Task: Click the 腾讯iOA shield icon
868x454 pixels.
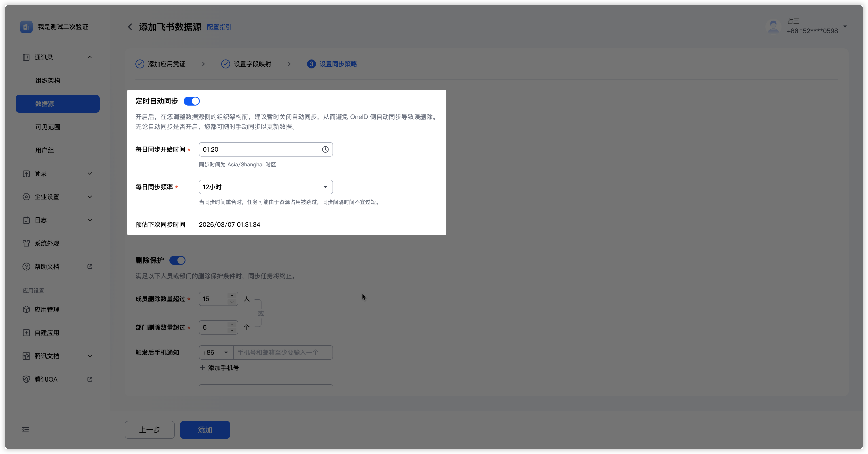Action: 26,379
